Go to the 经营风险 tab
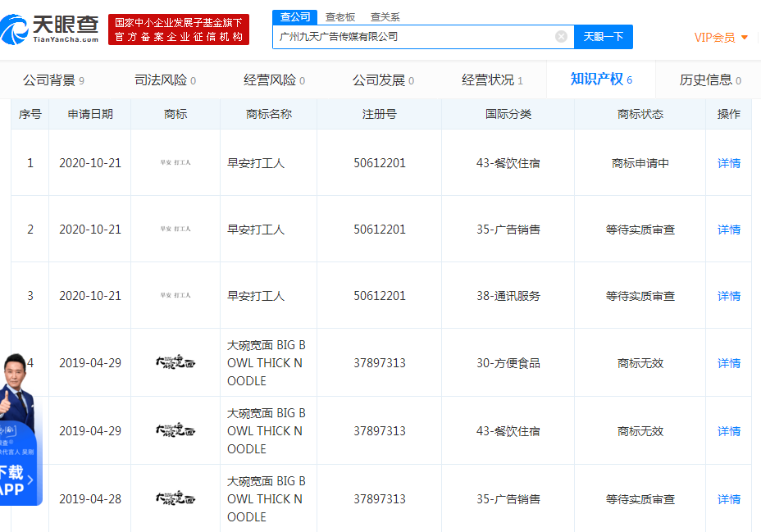Viewport: 761px width, 532px height. point(274,80)
